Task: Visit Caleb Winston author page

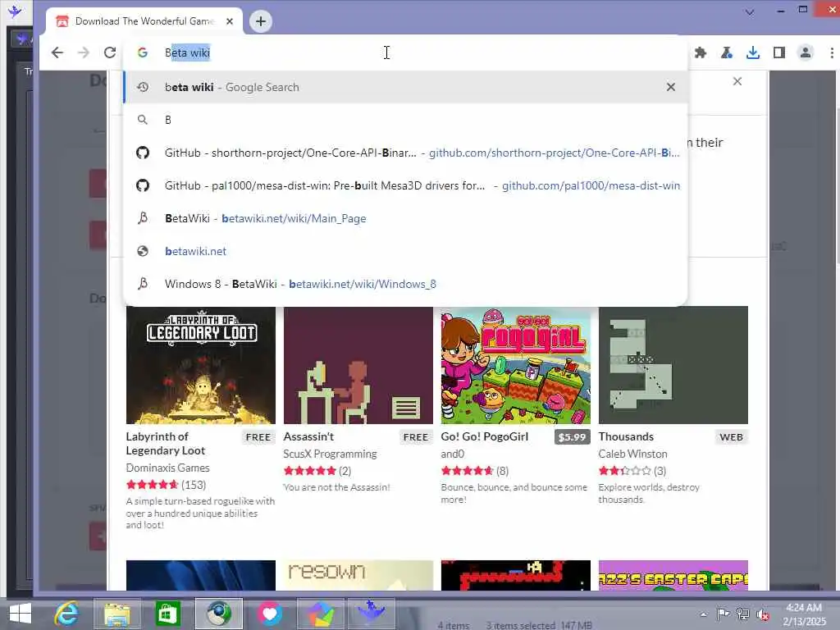Action: point(632,454)
